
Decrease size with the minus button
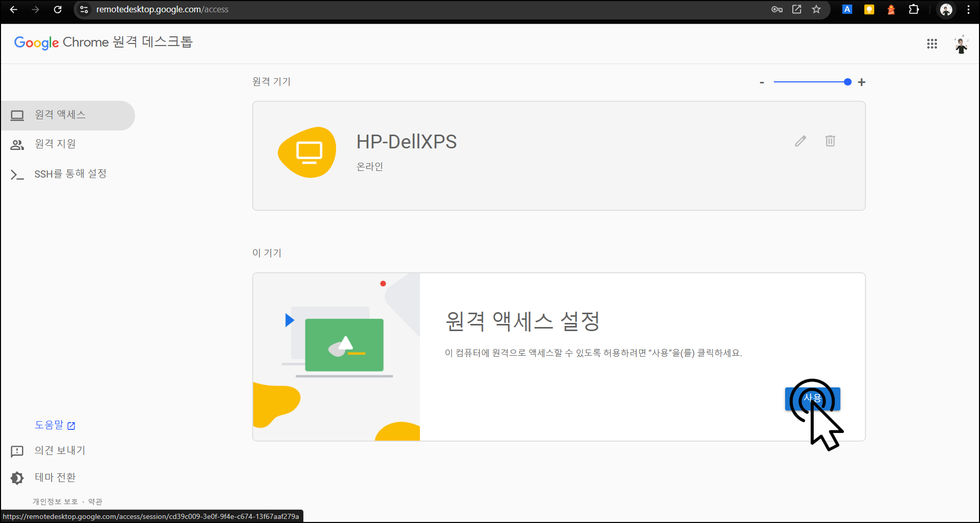point(762,82)
